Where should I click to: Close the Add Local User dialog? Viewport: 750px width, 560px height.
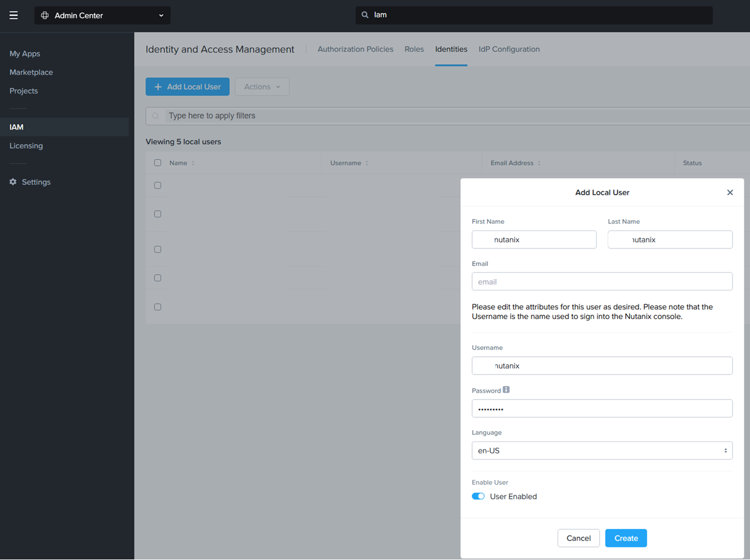(730, 192)
